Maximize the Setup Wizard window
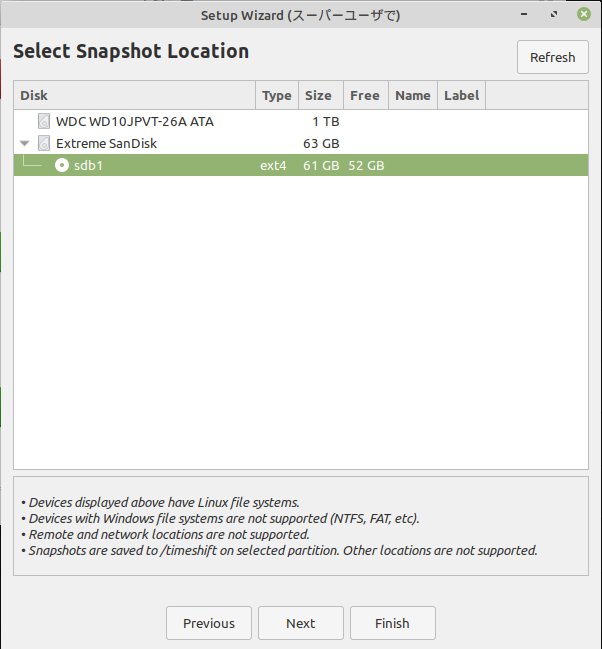Viewport: 602px width, 649px height. point(554,14)
